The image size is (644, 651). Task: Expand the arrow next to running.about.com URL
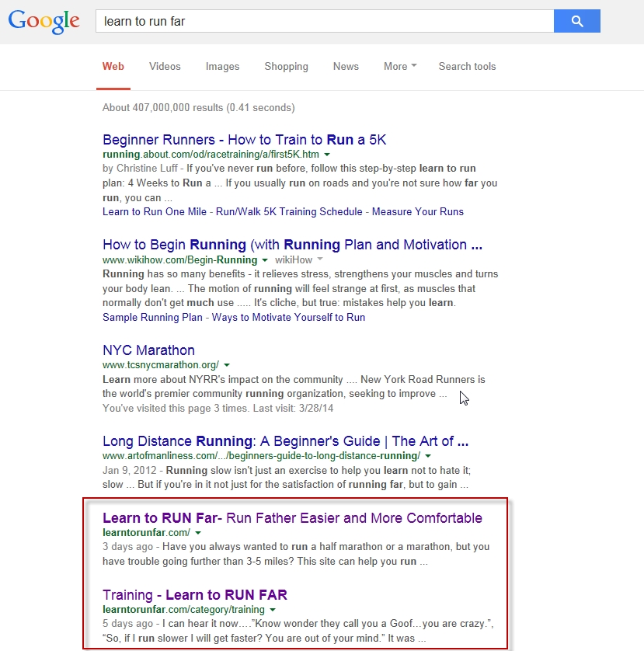coord(327,155)
